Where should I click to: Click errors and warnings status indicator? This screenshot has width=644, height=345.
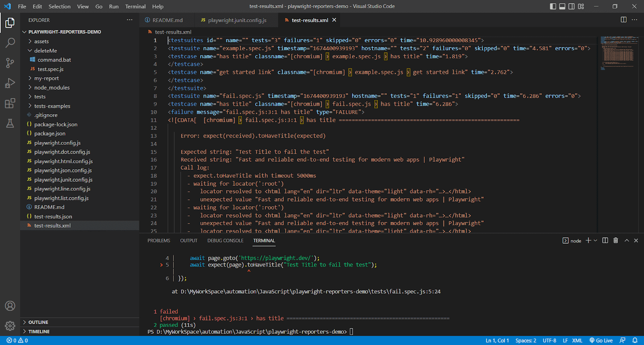(x=17, y=341)
